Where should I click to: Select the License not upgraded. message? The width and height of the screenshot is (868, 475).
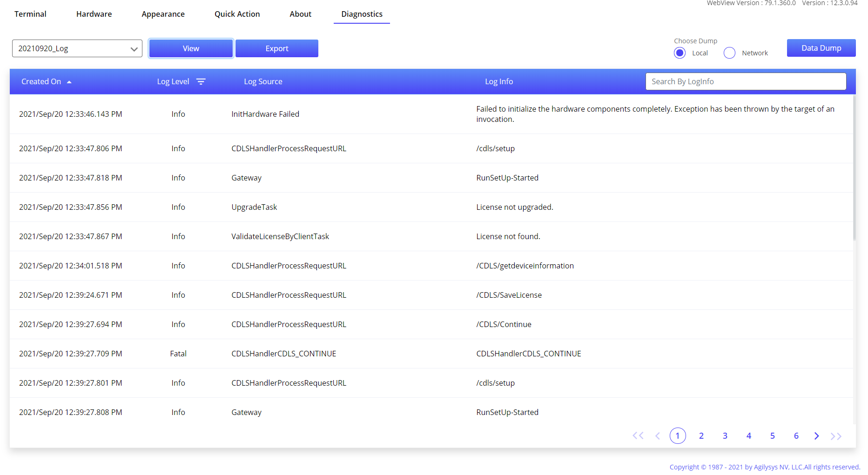[x=515, y=207]
